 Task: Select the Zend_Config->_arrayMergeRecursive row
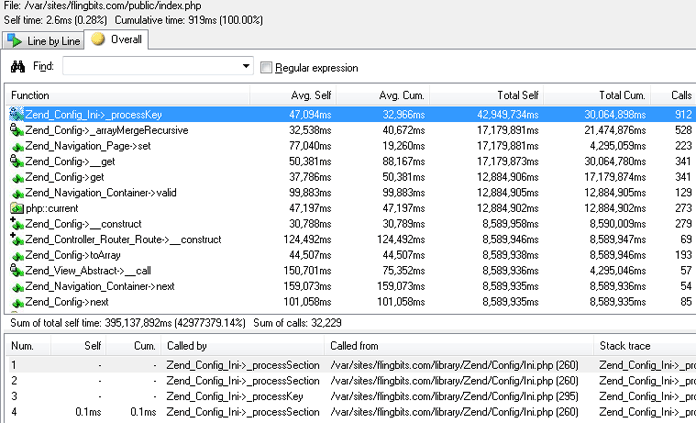tap(351, 130)
